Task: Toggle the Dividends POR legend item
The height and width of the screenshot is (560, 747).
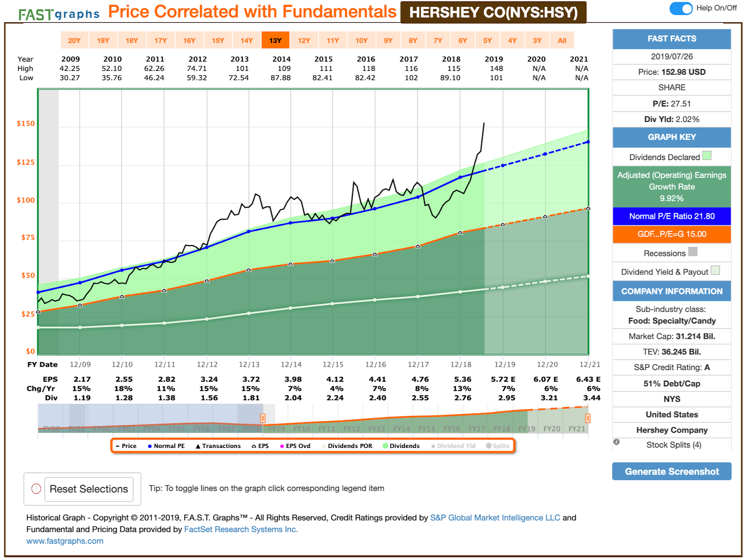Action: [347, 446]
